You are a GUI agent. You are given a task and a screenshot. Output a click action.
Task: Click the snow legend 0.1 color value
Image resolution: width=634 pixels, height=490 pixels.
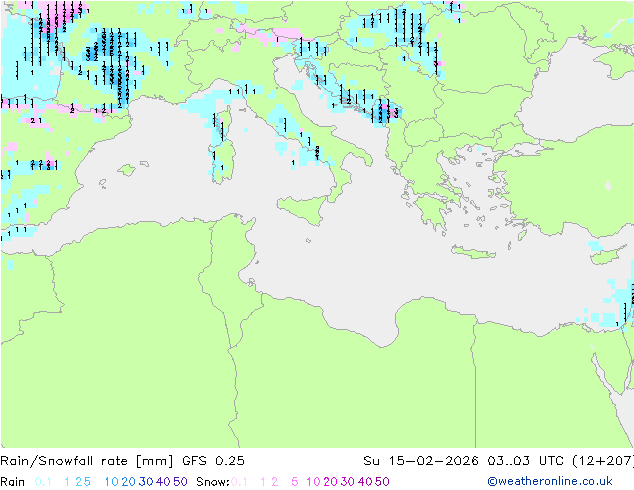[x=239, y=482]
